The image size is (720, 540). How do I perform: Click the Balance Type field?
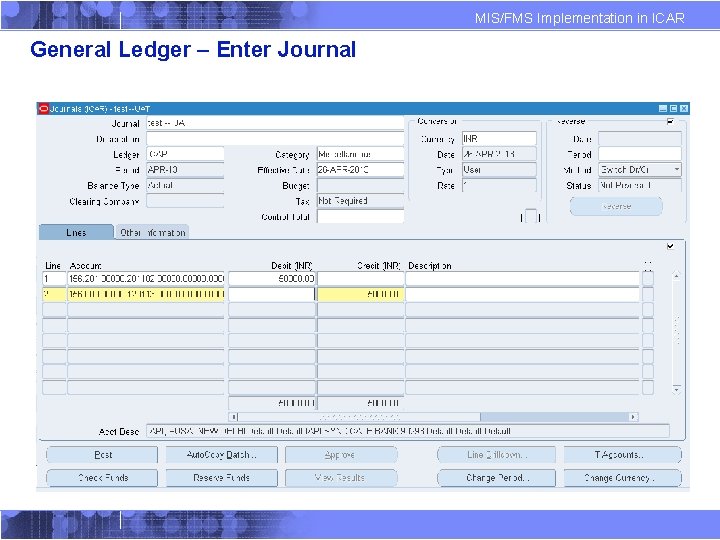(185, 186)
